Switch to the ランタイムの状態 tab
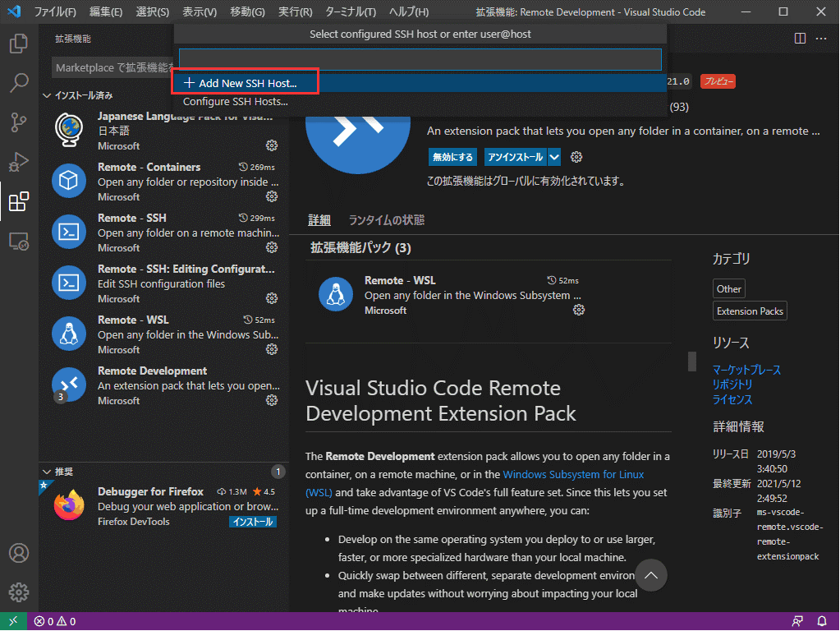The width and height of the screenshot is (840, 631). (x=386, y=220)
